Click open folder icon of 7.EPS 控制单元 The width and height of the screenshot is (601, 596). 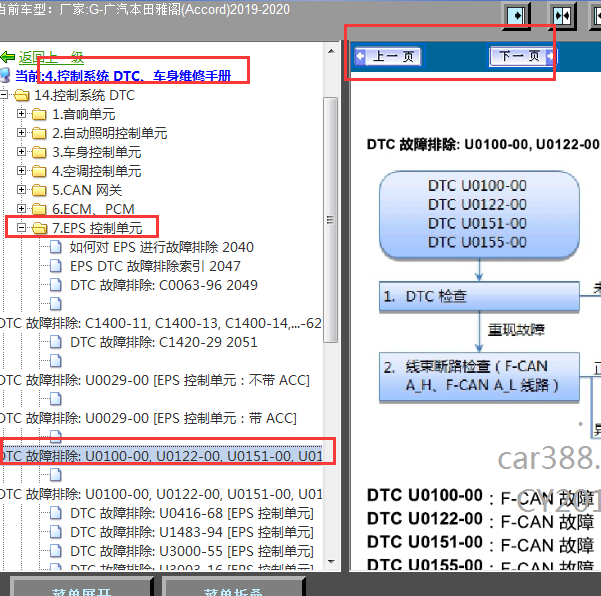[39, 228]
